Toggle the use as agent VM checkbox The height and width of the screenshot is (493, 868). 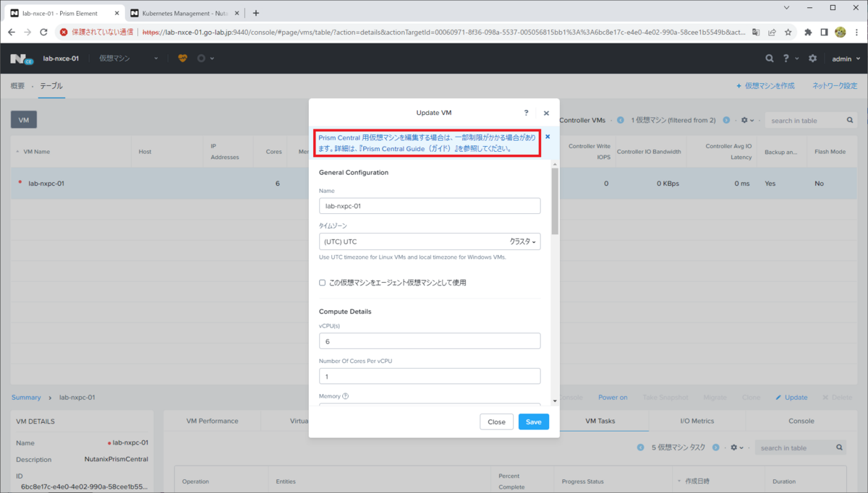(x=323, y=283)
